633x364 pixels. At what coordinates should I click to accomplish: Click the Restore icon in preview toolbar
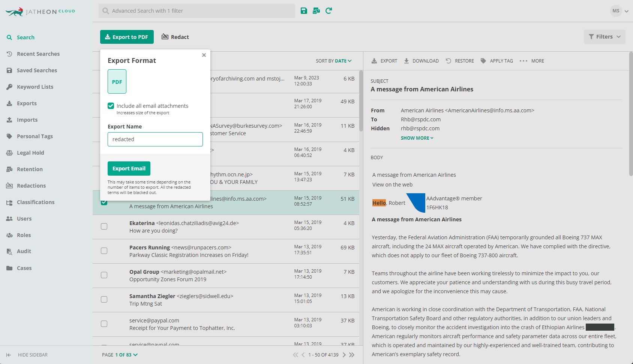tap(448, 61)
